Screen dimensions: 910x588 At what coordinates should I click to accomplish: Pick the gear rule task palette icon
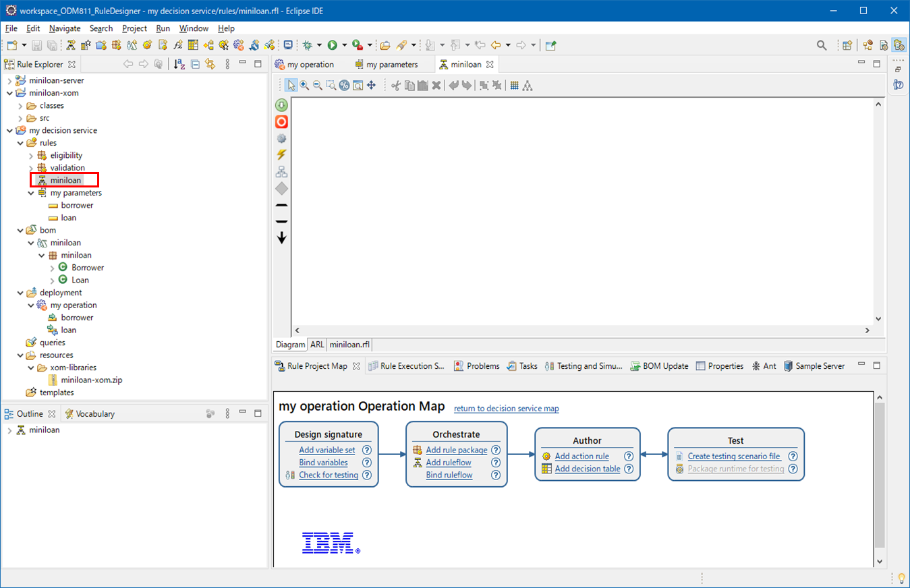tap(281, 138)
